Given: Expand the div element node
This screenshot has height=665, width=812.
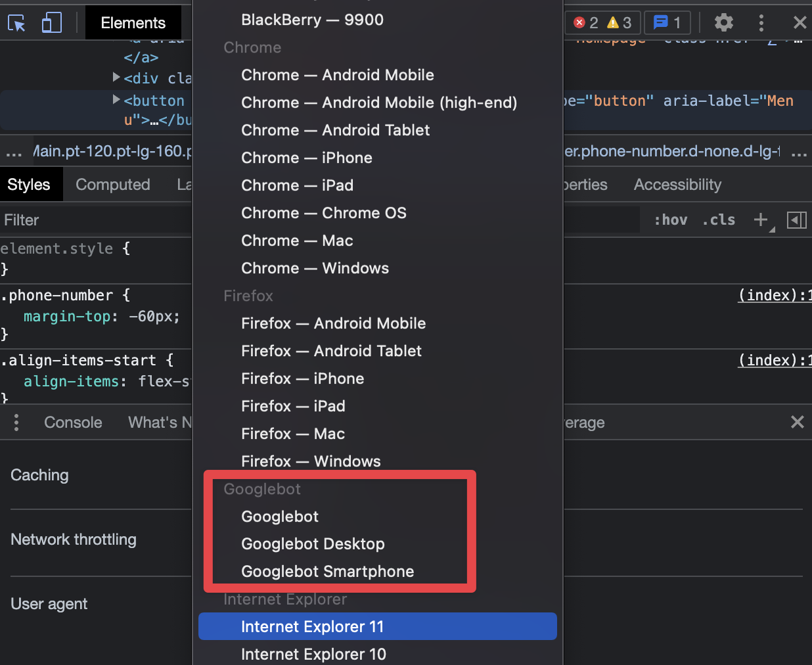Looking at the screenshot, I should click(x=116, y=78).
